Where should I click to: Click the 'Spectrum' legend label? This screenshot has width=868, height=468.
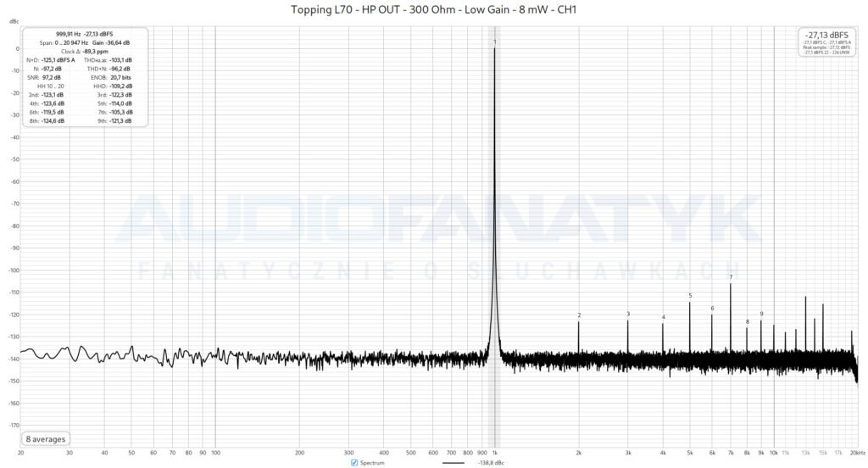(x=372, y=462)
